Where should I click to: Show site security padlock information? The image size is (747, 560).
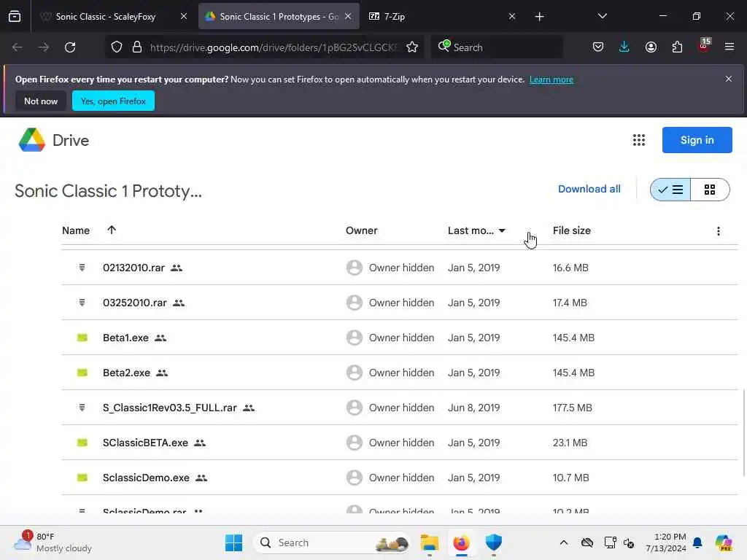137,47
